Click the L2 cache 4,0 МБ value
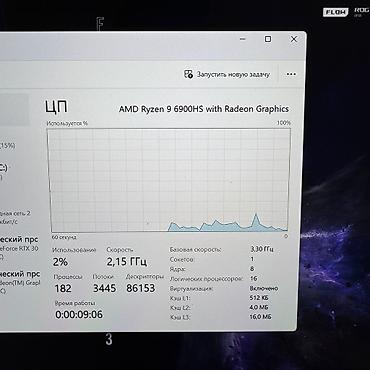 [x=259, y=307]
